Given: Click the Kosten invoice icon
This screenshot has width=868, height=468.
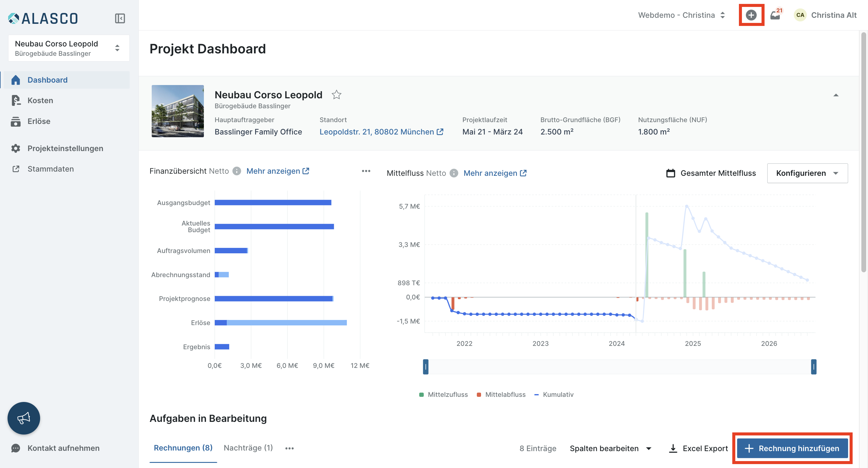Looking at the screenshot, I should coord(15,100).
